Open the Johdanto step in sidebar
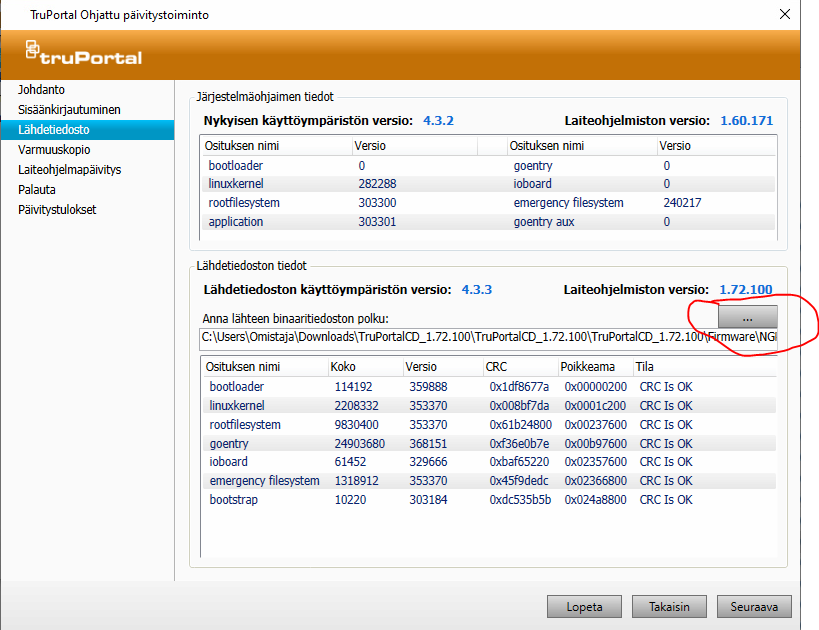 tap(41, 90)
